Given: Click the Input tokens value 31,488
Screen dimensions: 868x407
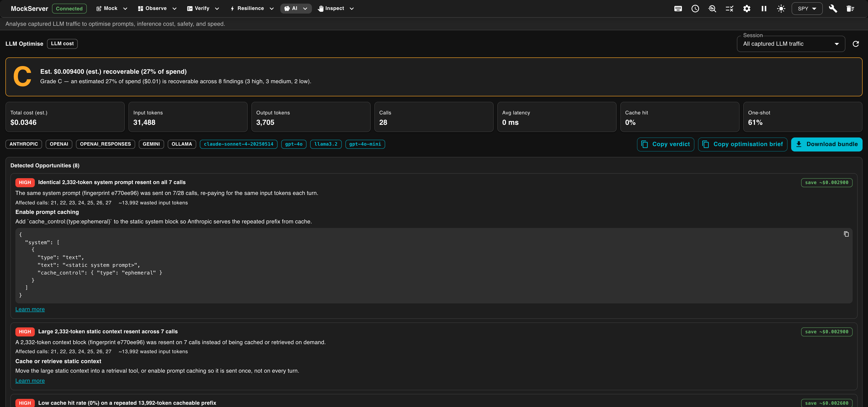Looking at the screenshot, I should (x=144, y=123).
